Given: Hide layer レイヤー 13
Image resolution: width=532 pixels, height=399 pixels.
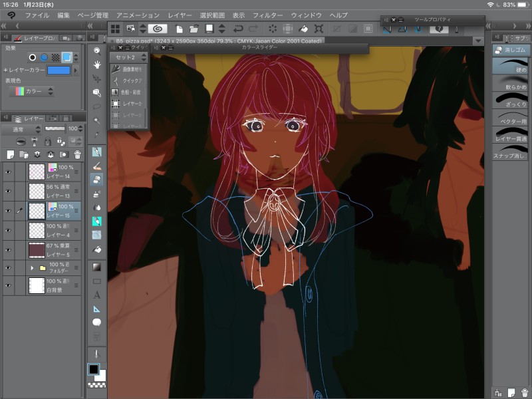Looking at the screenshot, I should (8, 192).
